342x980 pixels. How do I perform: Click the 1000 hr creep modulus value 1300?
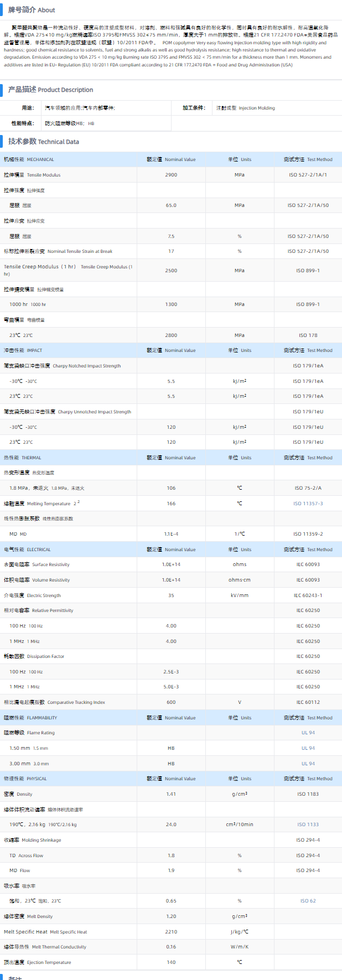pyautogui.click(x=171, y=304)
